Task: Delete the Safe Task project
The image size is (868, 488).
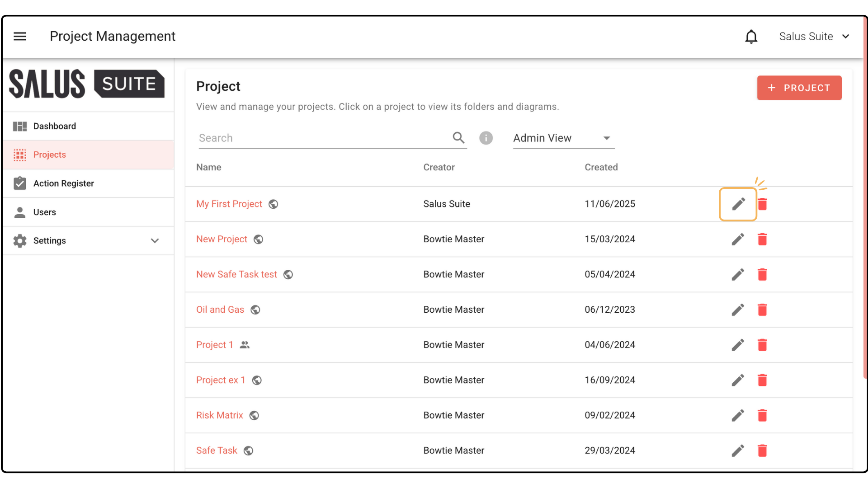Action: point(762,451)
